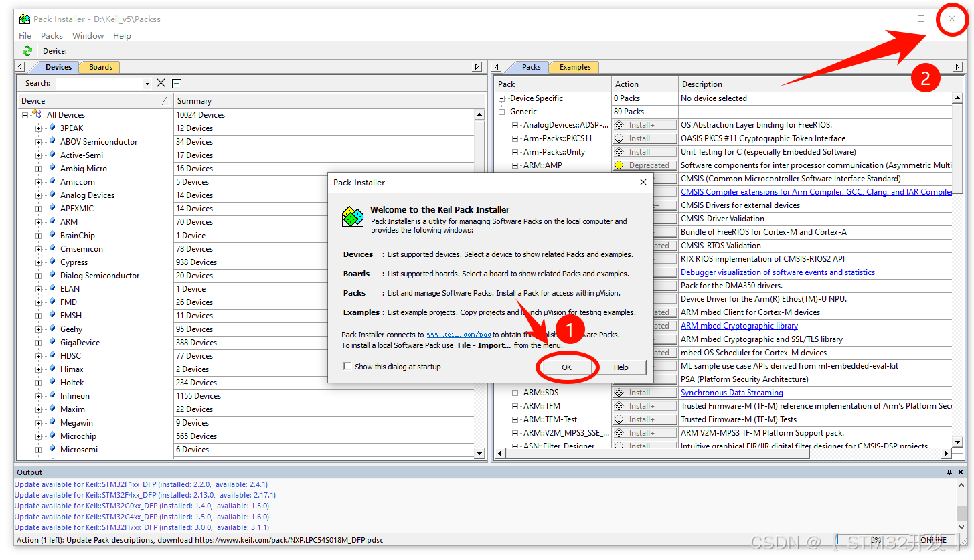
Task: Click the collapse-all icon beside search
Action: (x=176, y=83)
